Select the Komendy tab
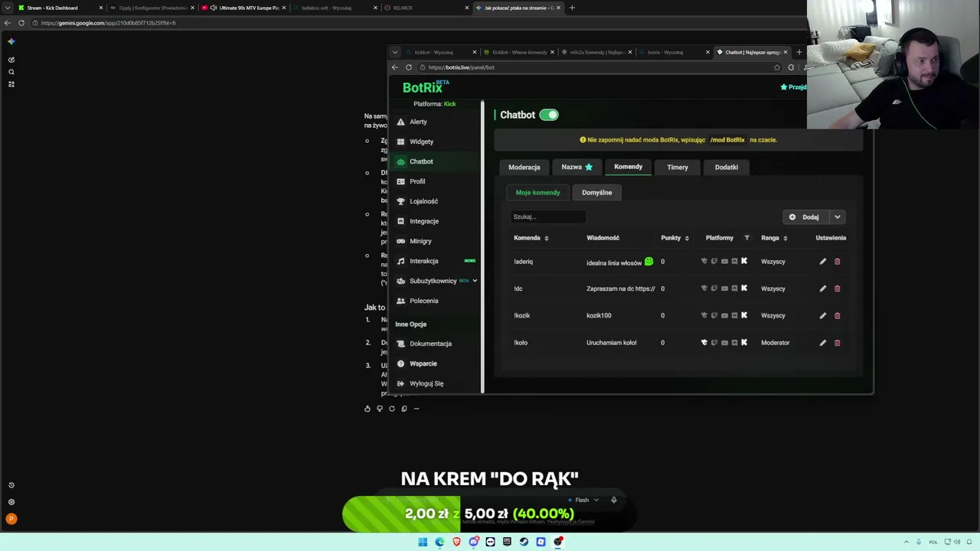Viewport: 980px width, 551px height. [x=629, y=167]
